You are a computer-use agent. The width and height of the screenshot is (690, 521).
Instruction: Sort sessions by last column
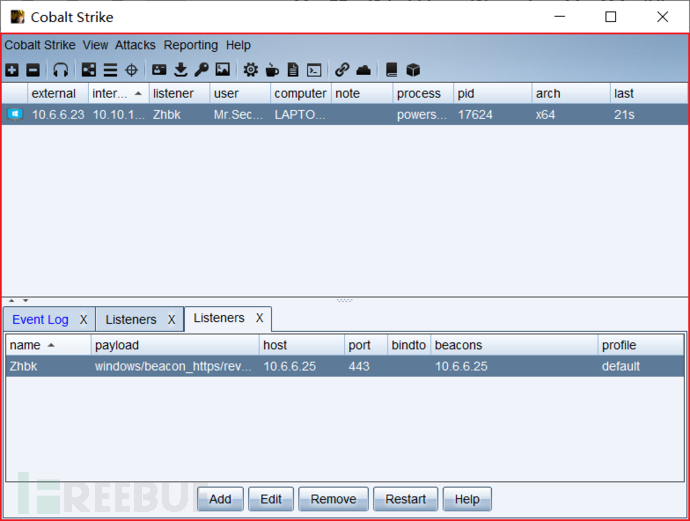[649, 93]
